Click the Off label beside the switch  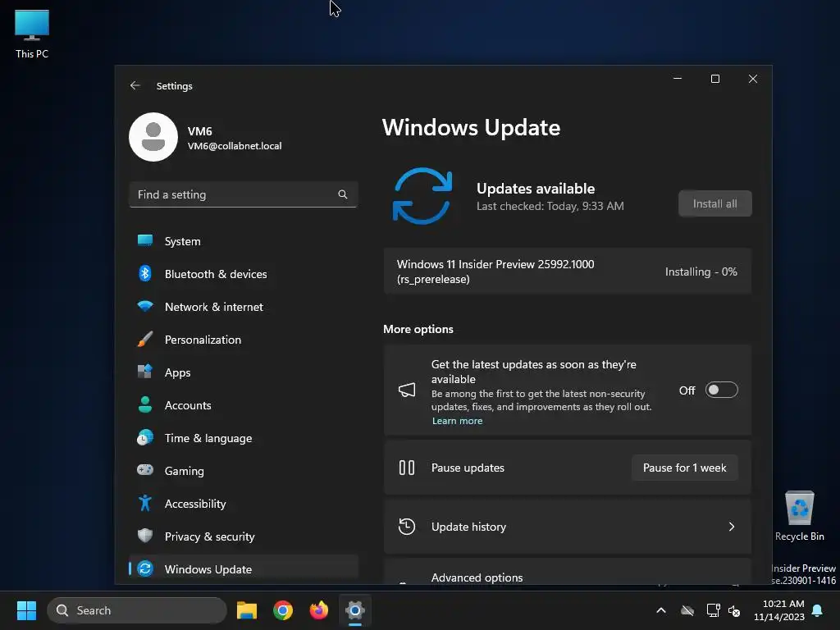[687, 390]
